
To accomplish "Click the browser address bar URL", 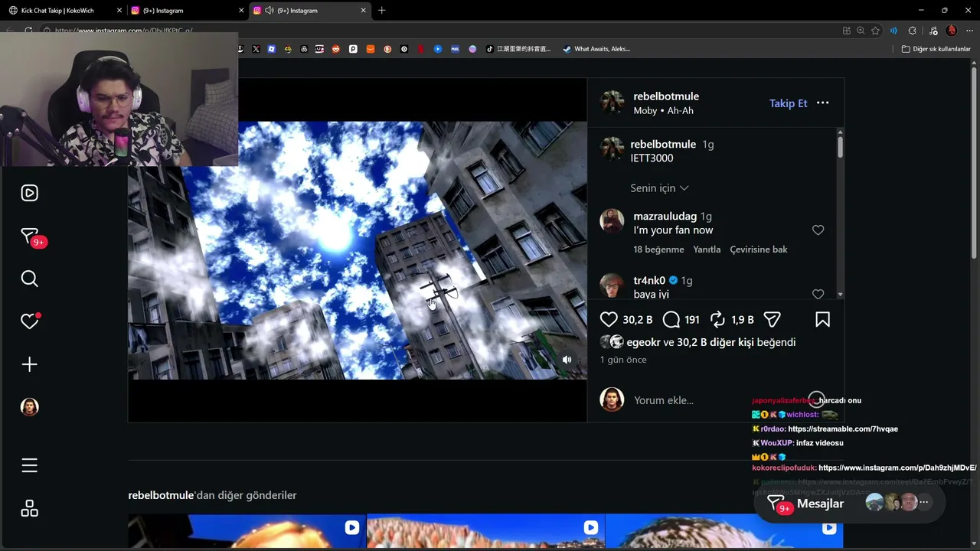I will (x=124, y=31).
